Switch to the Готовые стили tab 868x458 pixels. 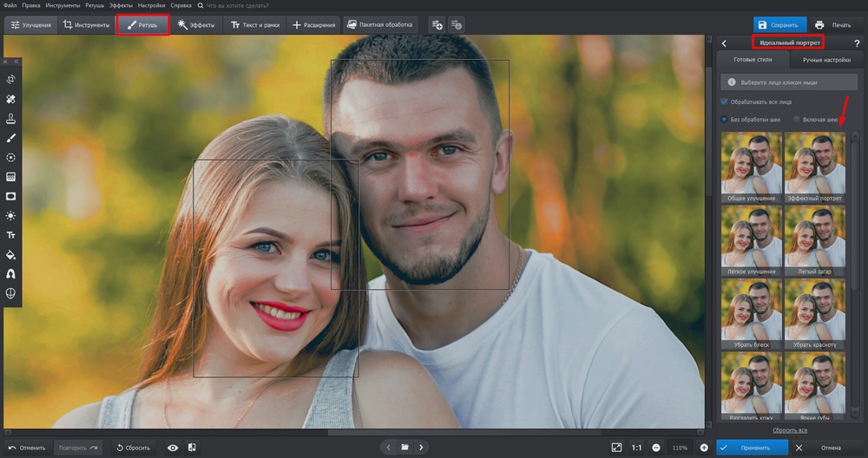click(x=753, y=60)
